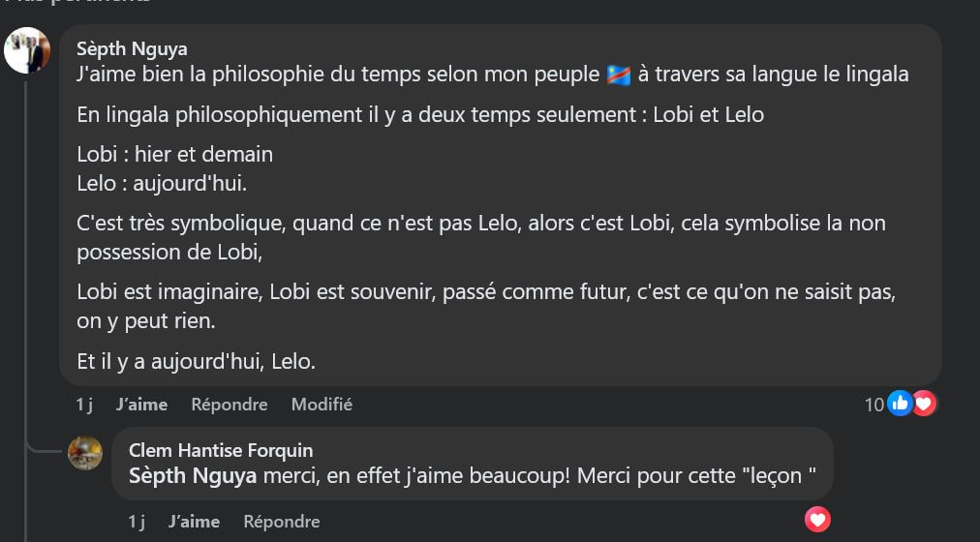Open Clem Hantise Forquin's avatar
Screen dimensions: 980x542
pyautogui.click(x=85, y=452)
